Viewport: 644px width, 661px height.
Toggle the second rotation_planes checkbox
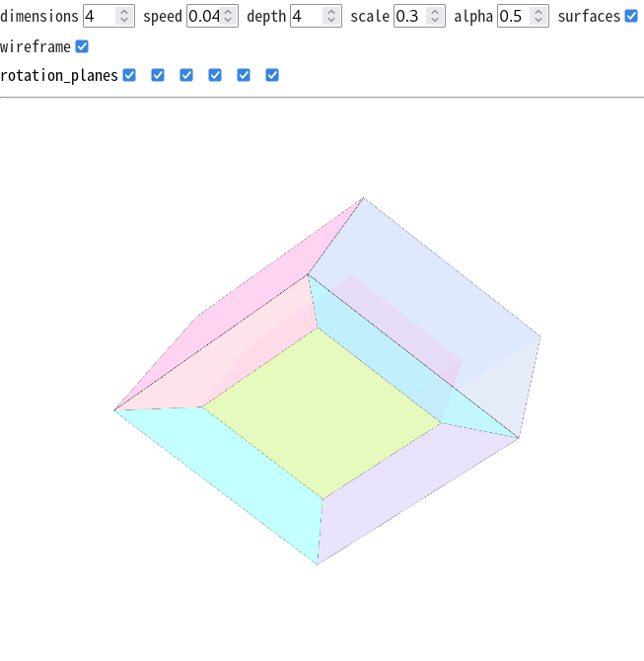click(158, 75)
